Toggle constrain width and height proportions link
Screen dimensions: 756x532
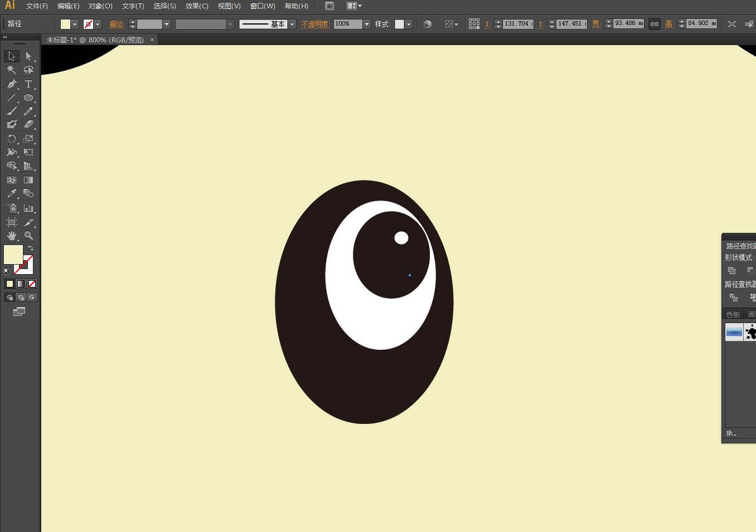655,24
